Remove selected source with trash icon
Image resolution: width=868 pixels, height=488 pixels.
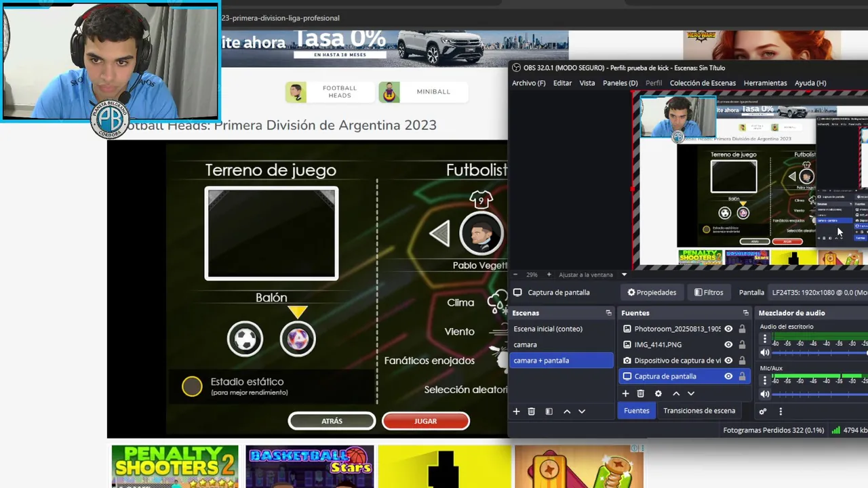[640, 393]
